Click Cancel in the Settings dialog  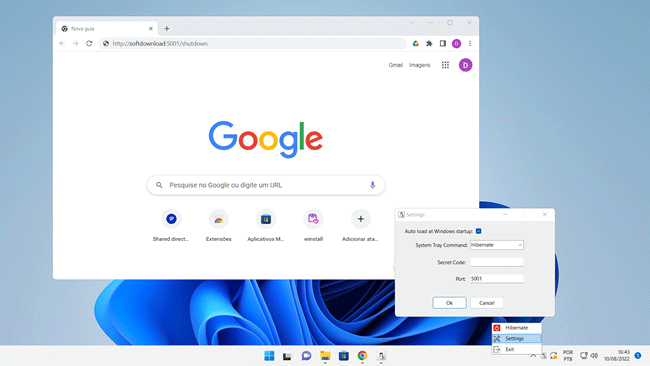click(x=487, y=303)
